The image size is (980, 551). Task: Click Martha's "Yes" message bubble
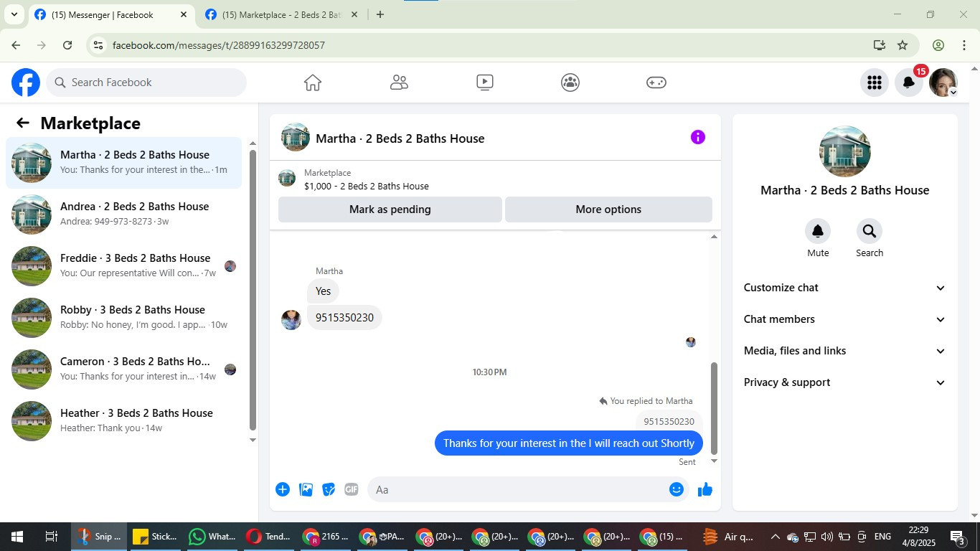coord(324,291)
